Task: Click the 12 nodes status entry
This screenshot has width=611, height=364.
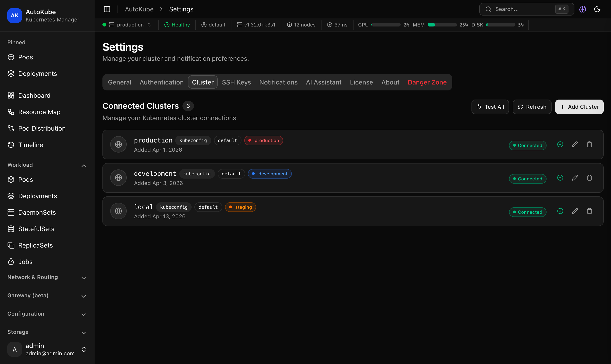Action: [x=301, y=25]
